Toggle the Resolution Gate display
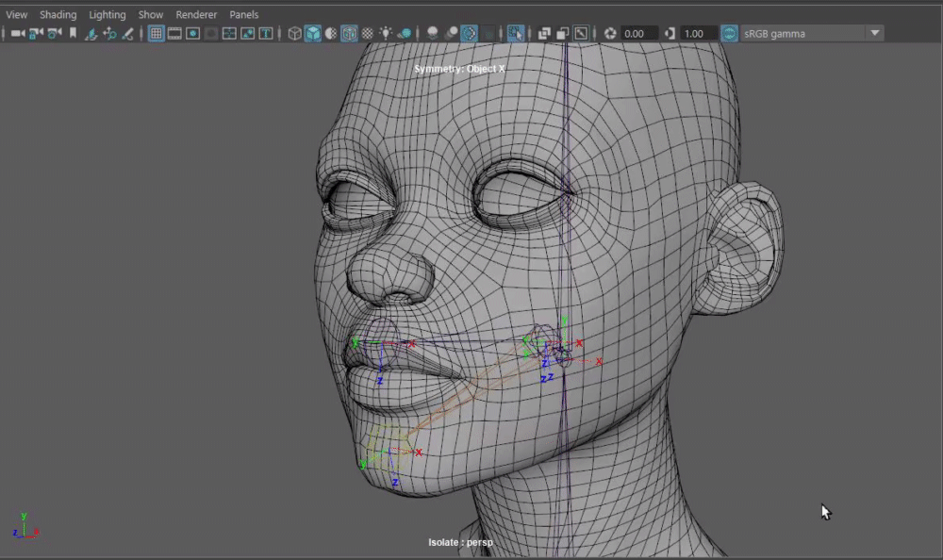Screen dimensions: 943x560 pos(193,34)
